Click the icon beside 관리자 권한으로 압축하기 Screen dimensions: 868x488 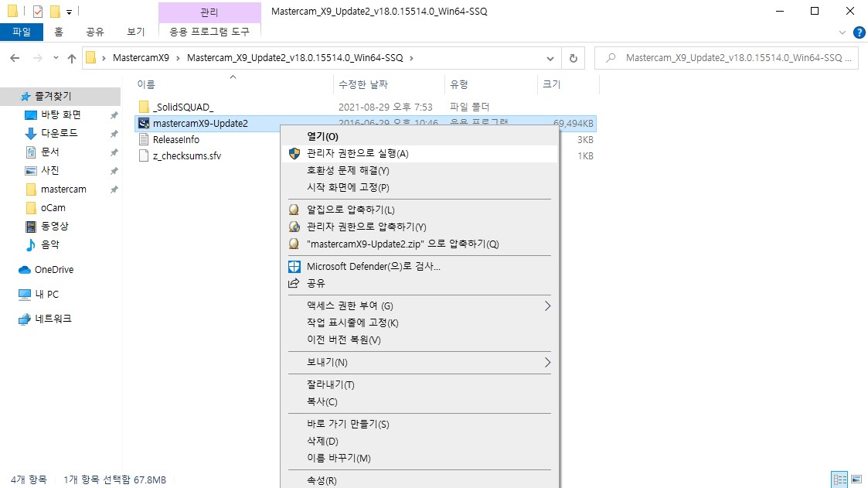(294, 227)
